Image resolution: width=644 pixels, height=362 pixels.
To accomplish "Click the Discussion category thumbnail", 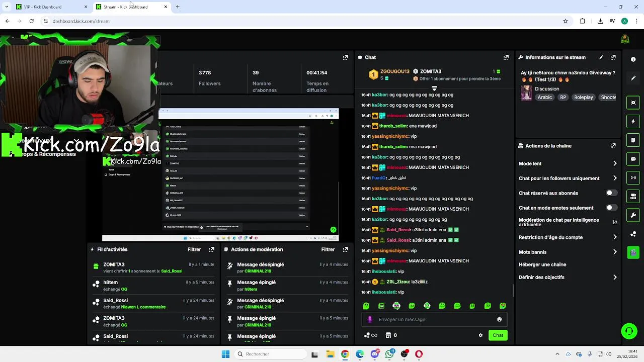I will click(x=526, y=93).
